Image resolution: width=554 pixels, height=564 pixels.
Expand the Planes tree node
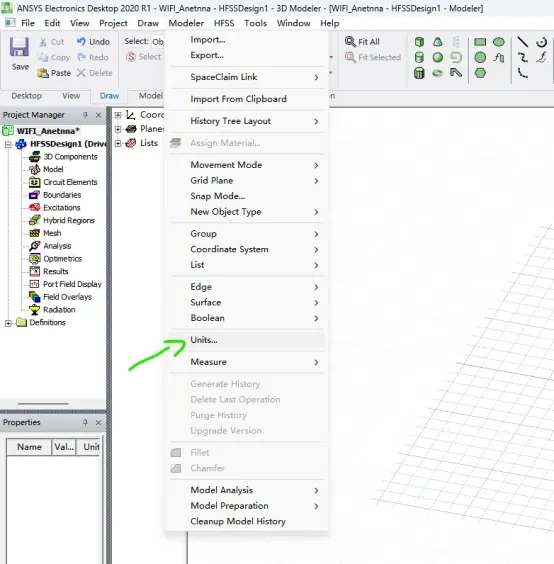click(x=118, y=129)
